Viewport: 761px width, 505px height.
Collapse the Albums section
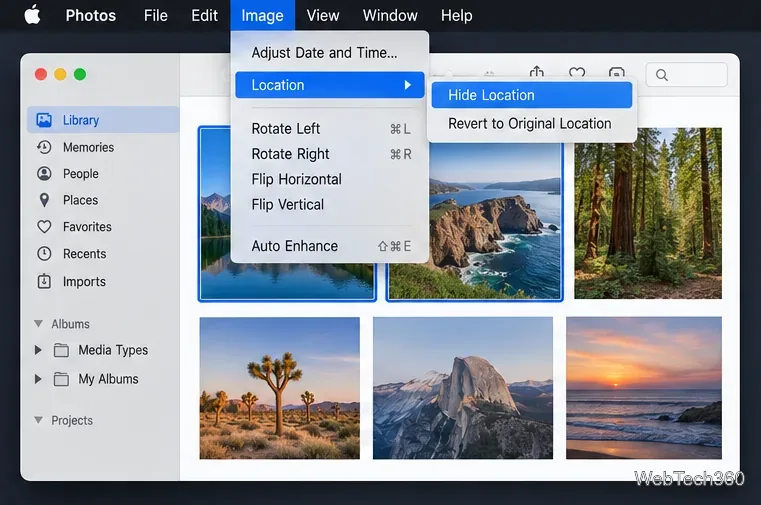[38, 324]
